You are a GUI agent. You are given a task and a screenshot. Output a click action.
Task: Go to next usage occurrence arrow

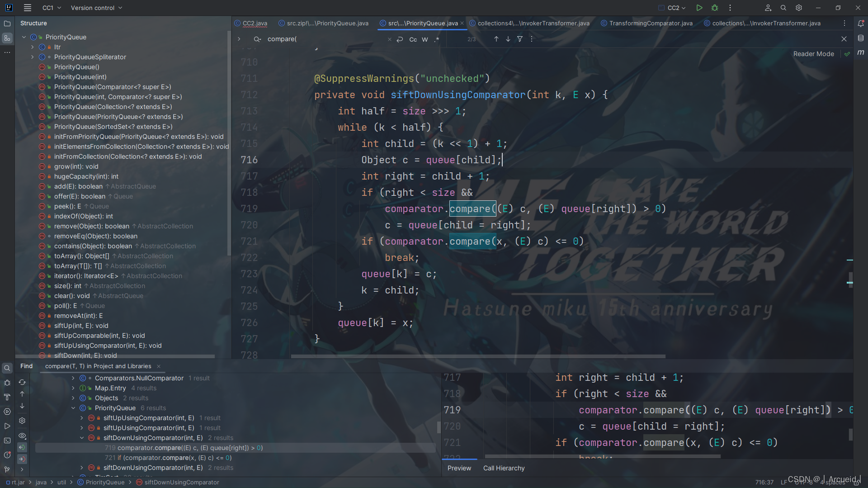click(22, 406)
